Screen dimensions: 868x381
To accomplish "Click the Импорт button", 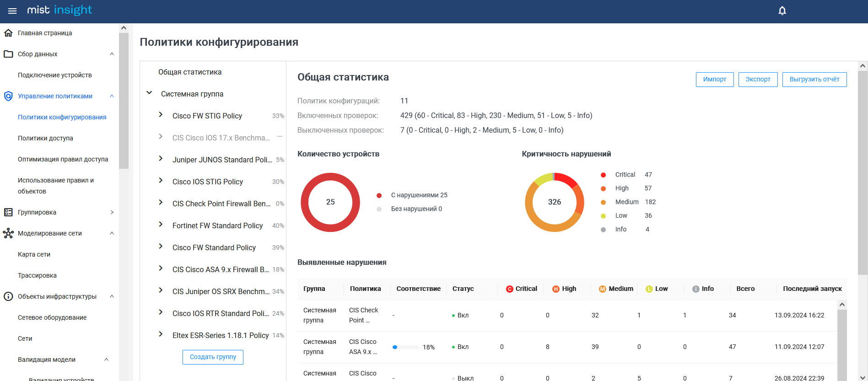I will [x=715, y=80].
